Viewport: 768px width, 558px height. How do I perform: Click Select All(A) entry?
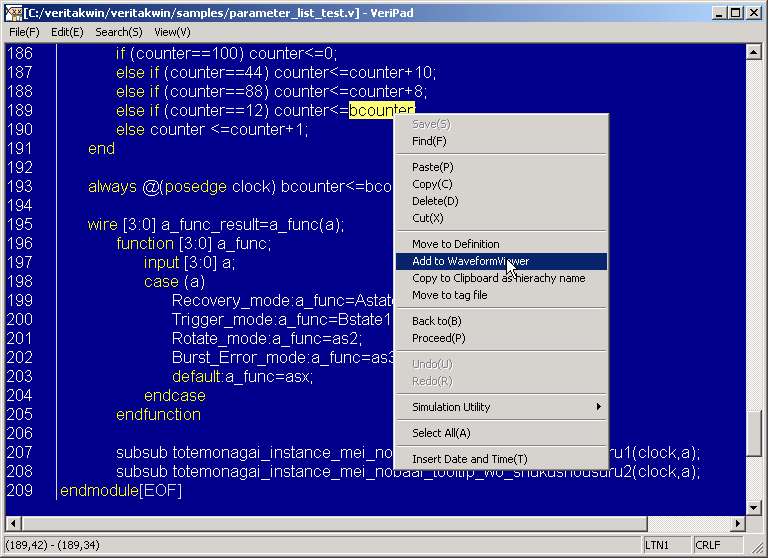coord(441,433)
